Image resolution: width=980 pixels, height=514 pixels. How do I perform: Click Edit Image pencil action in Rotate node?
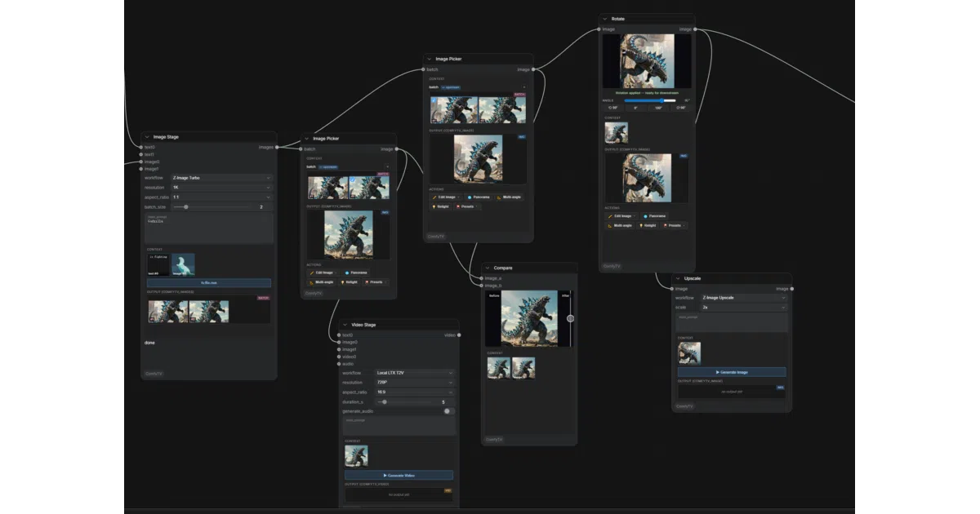pyautogui.click(x=621, y=216)
